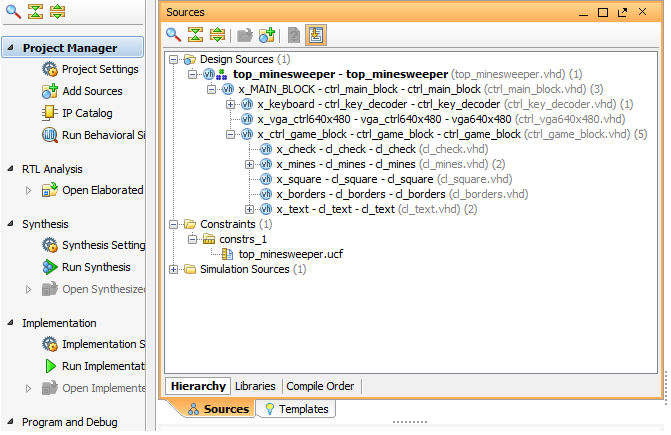Click the search icon in Sources toolbar
Image resolution: width=671 pixels, height=435 pixels.
tap(173, 35)
